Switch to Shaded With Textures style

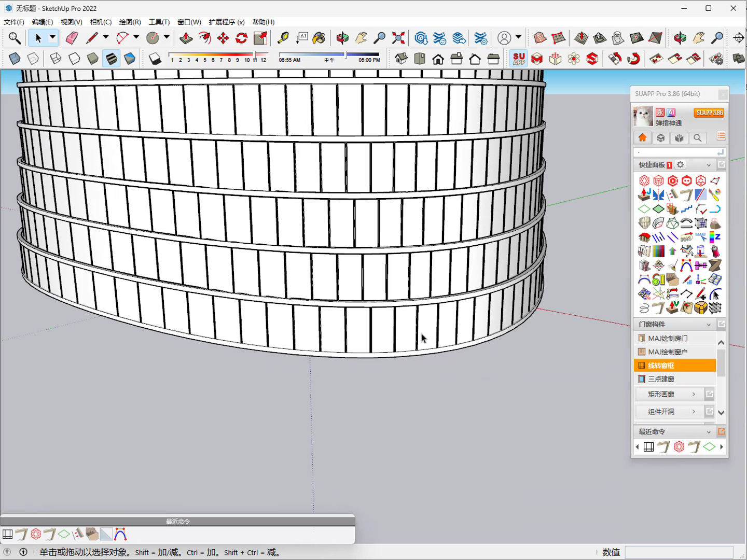click(x=112, y=59)
